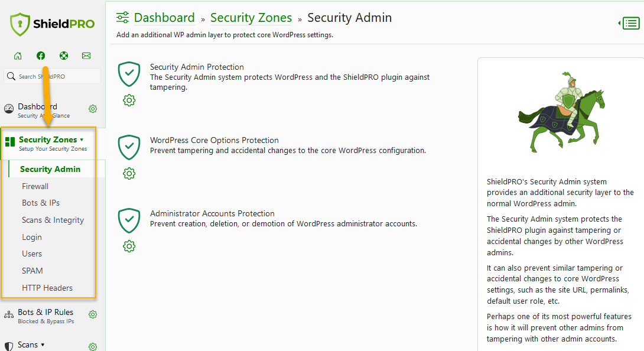This screenshot has width=644, height=351.
Task: Open the Scans settings gear
Action: 93,346
